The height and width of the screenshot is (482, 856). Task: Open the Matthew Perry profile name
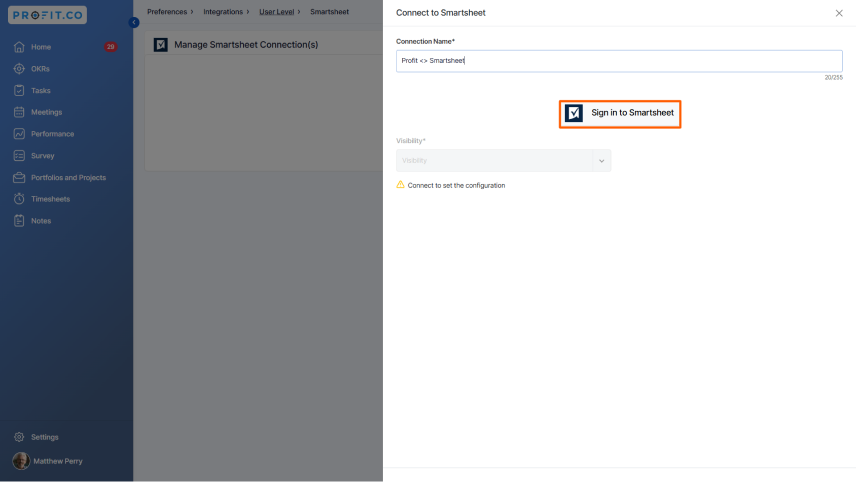coord(58,461)
